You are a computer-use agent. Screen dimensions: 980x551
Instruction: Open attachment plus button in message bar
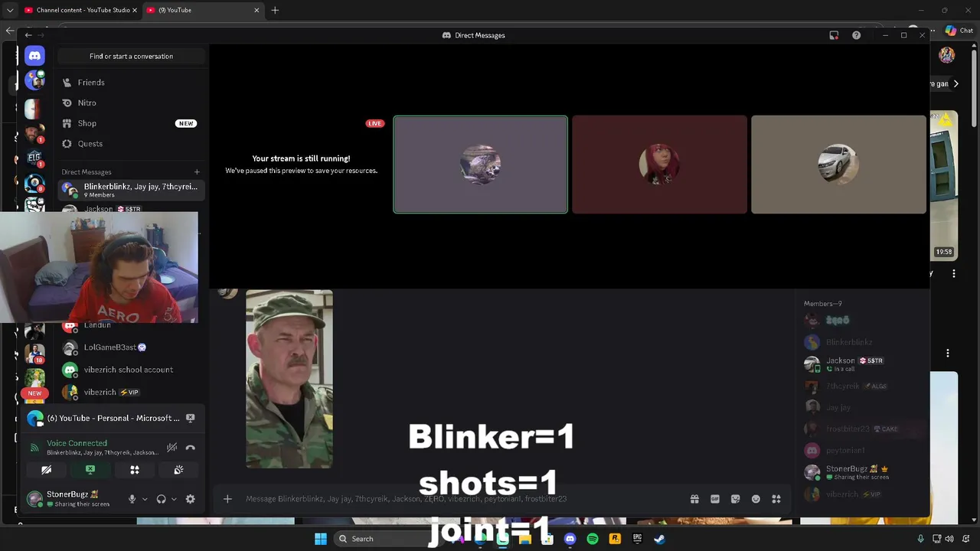pos(227,499)
